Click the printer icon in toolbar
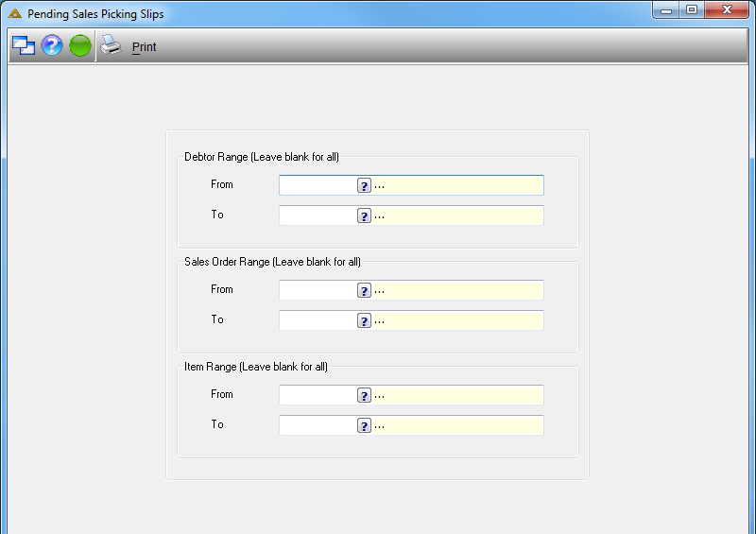Viewport: 756px width, 534px height. pyautogui.click(x=111, y=44)
